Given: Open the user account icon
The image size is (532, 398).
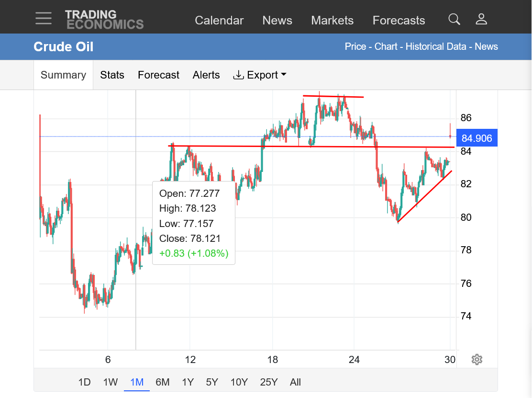Looking at the screenshot, I should (481, 19).
